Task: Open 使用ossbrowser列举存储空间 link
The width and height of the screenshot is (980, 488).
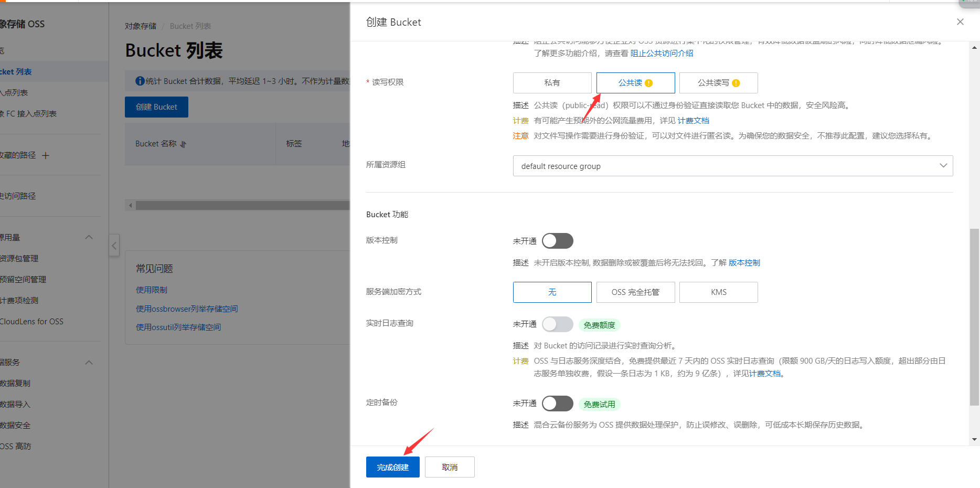Action: pyautogui.click(x=187, y=309)
